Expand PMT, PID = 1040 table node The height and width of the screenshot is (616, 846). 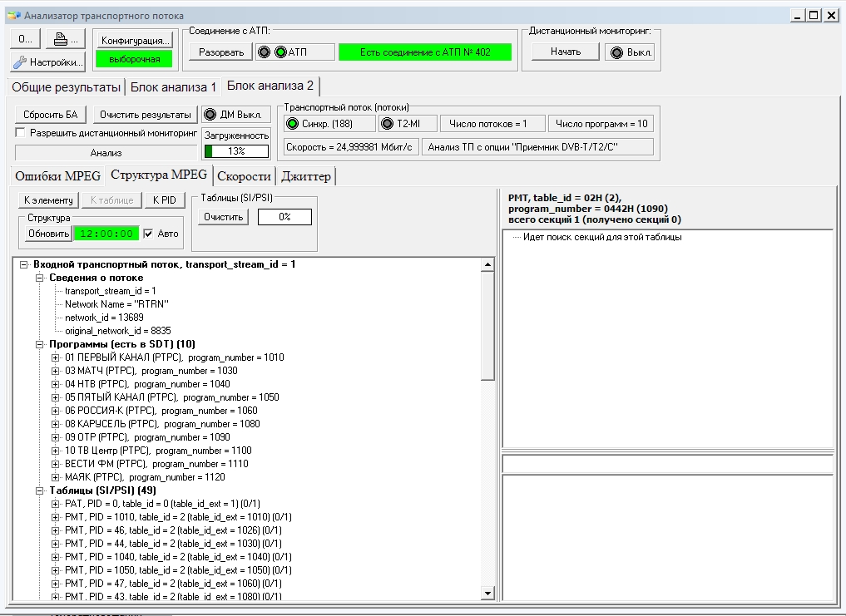pos(55,557)
